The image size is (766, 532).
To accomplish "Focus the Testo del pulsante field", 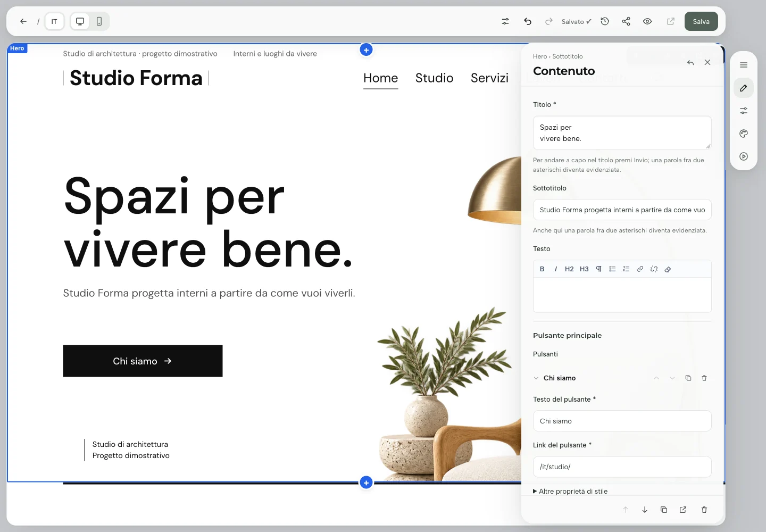I will coord(622,421).
